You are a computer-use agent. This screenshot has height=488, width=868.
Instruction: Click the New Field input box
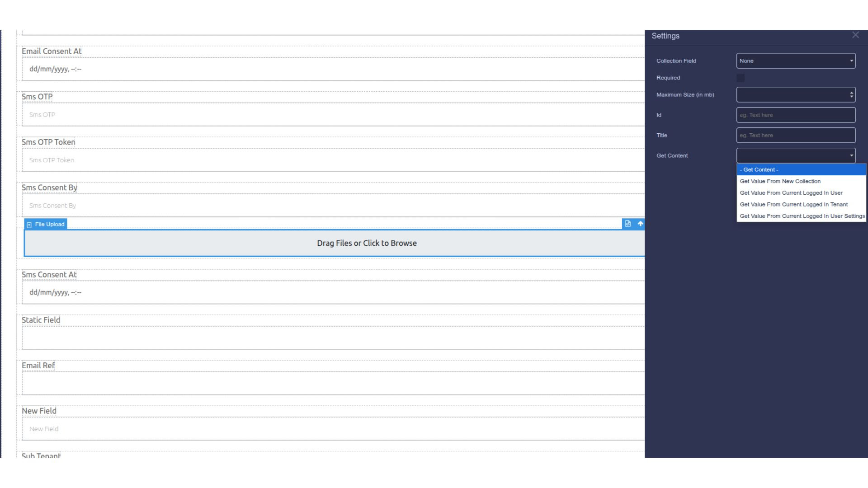click(333, 429)
